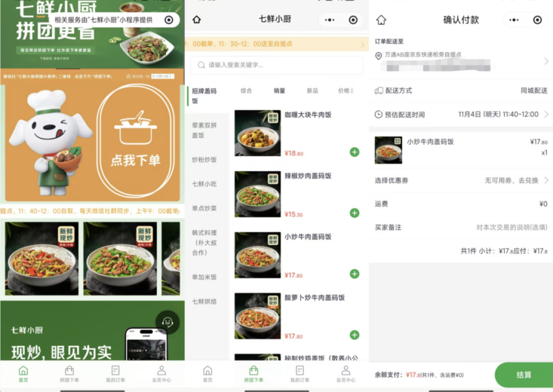Screen dimensions: 553x392
Task: Open 我的订单 icon in homepage bottom bar
Action: point(115,374)
